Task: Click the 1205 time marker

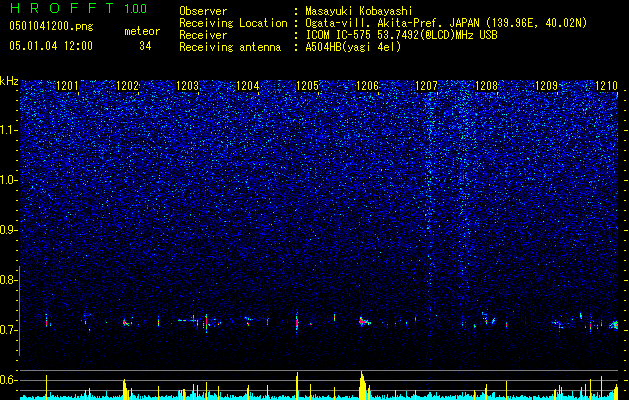Action: [307, 86]
